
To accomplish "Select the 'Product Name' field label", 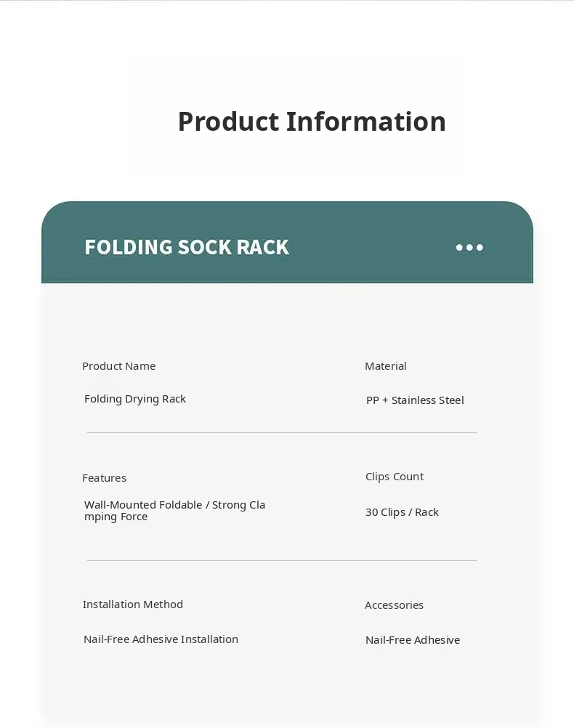I will (x=118, y=366).
